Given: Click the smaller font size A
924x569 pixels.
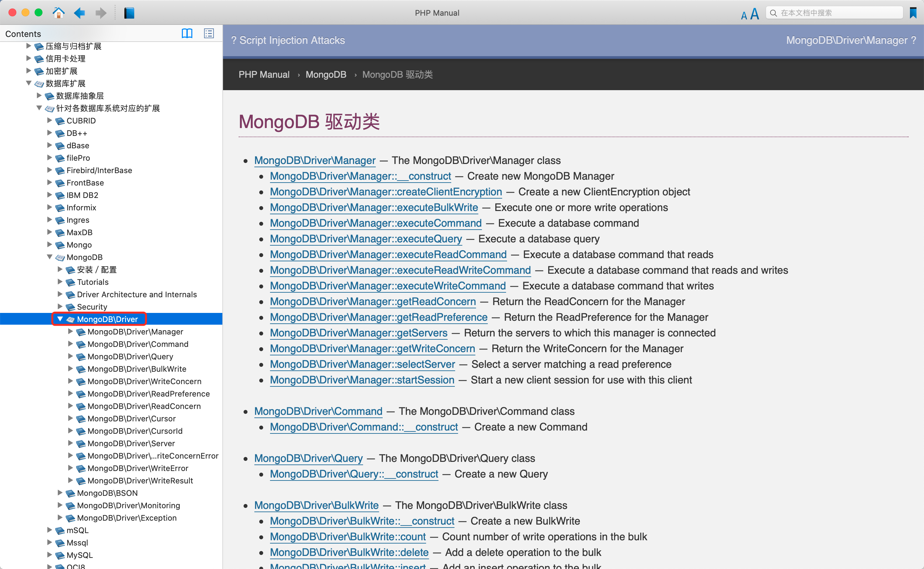Looking at the screenshot, I should tap(743, 15).
